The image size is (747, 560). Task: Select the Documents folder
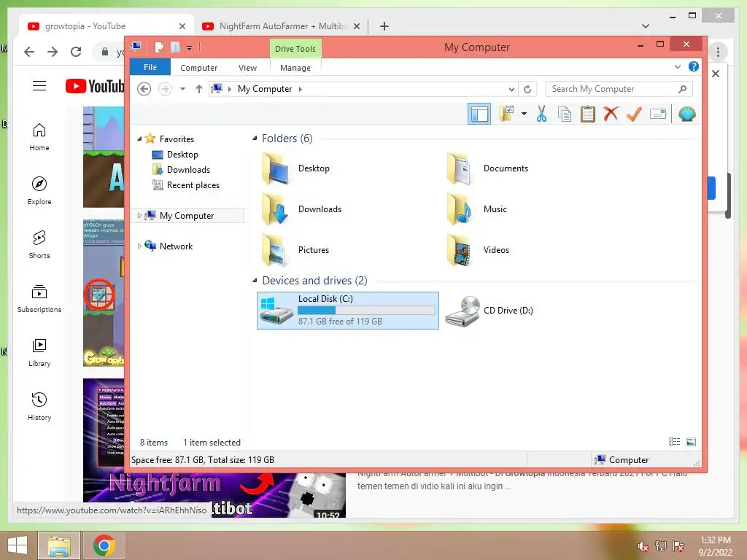(488, 168)
